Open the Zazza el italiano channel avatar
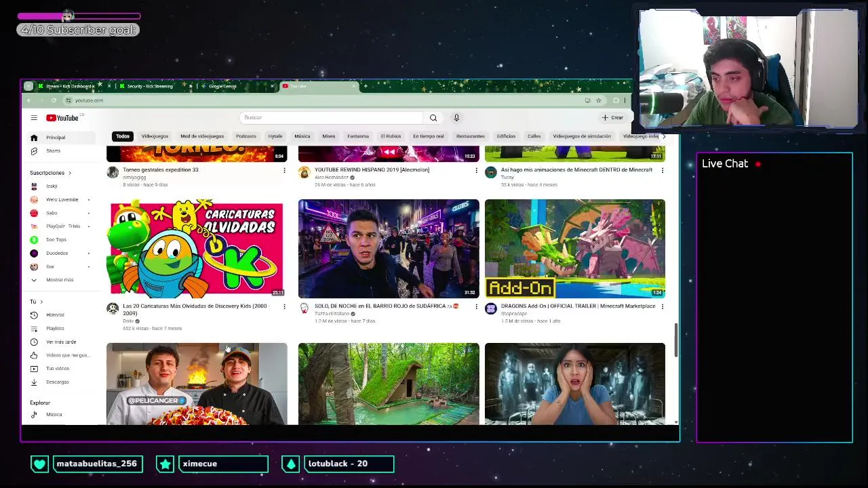The image size is (868, 488). tap(304, 308)
